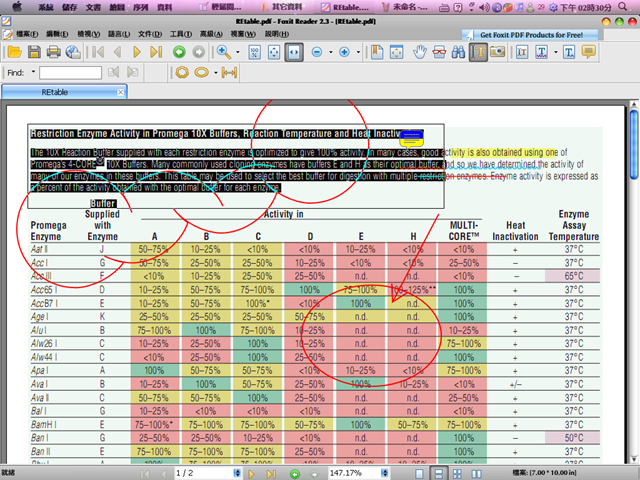Click the Find text input field
The width and height of the screenshot is (640, 480).
(x=70, y=73)
